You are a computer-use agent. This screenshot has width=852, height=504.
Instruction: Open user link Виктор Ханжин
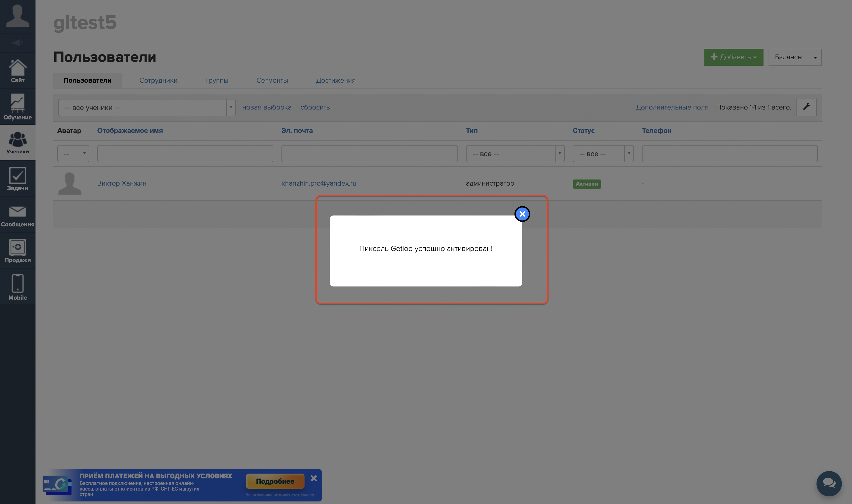[x=121, y=183]
